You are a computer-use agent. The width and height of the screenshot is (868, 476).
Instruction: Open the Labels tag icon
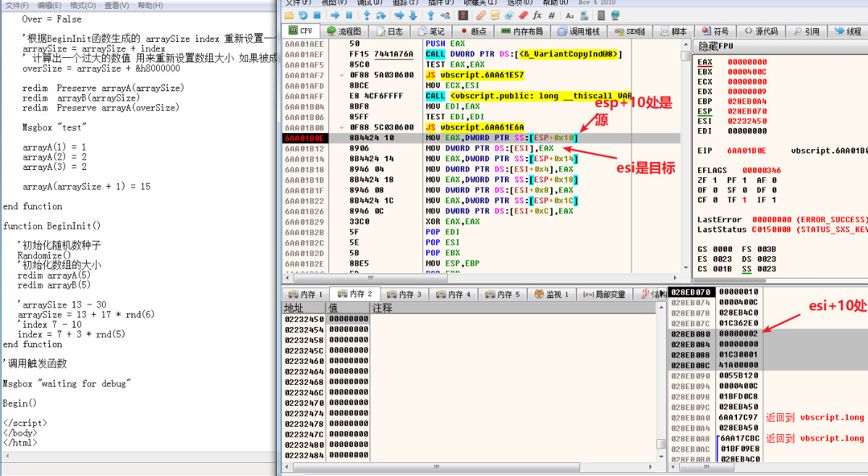(495, 14)
